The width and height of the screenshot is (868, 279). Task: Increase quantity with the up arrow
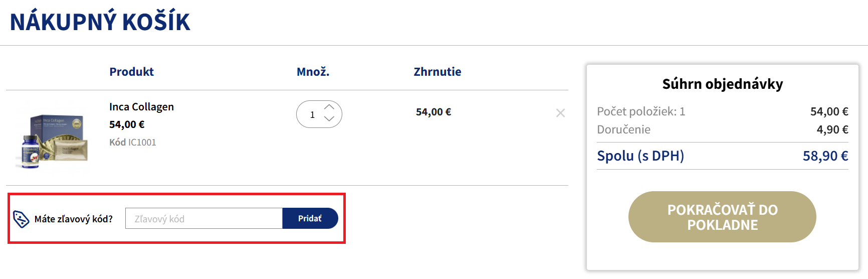(x=329, y=107)
